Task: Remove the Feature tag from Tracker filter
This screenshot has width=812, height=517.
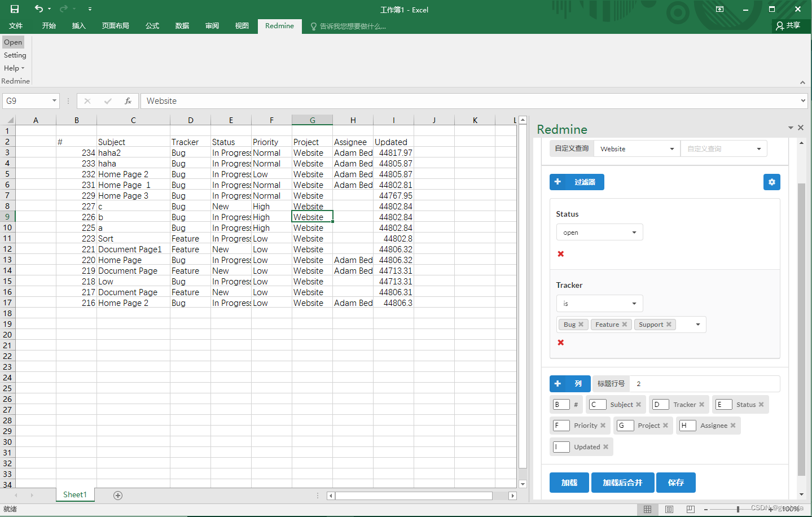Action: tap(625, 325)
